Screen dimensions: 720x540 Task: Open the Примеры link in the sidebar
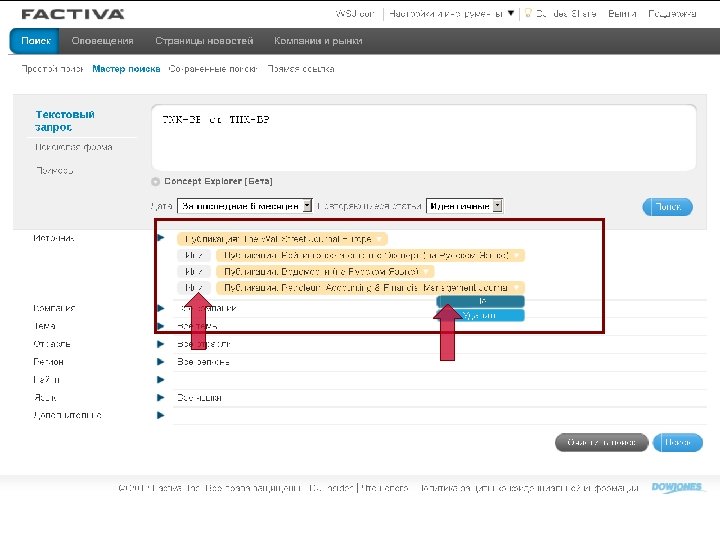coord(55,171)
